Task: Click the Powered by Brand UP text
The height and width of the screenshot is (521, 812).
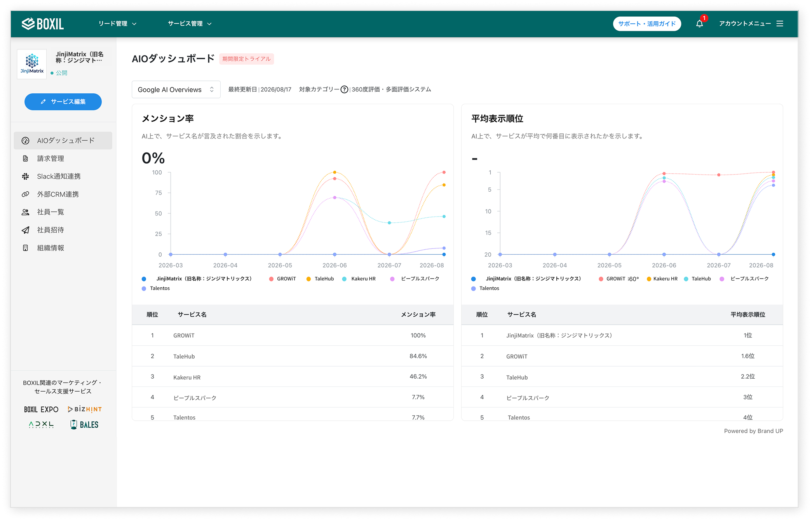Action: 753,431
